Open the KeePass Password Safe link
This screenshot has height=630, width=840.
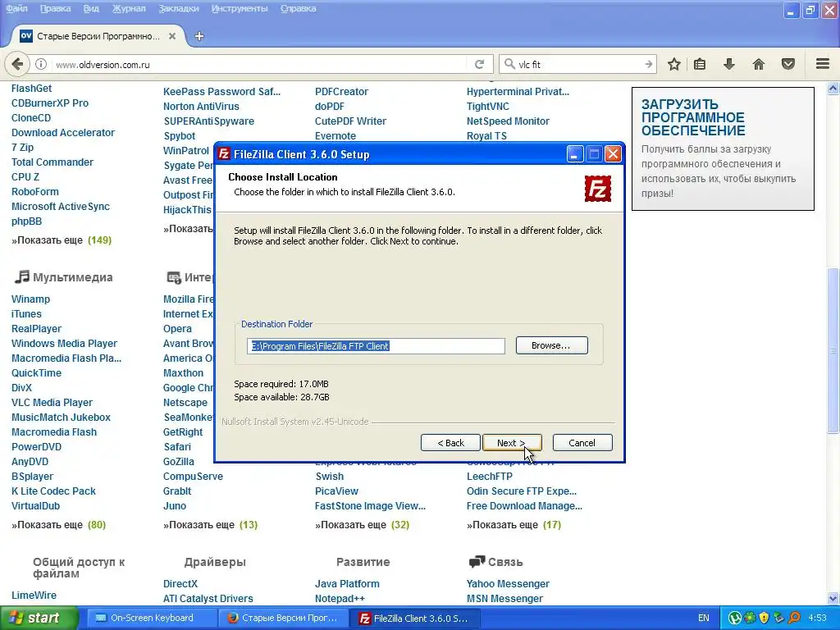(x=221, y=92)
